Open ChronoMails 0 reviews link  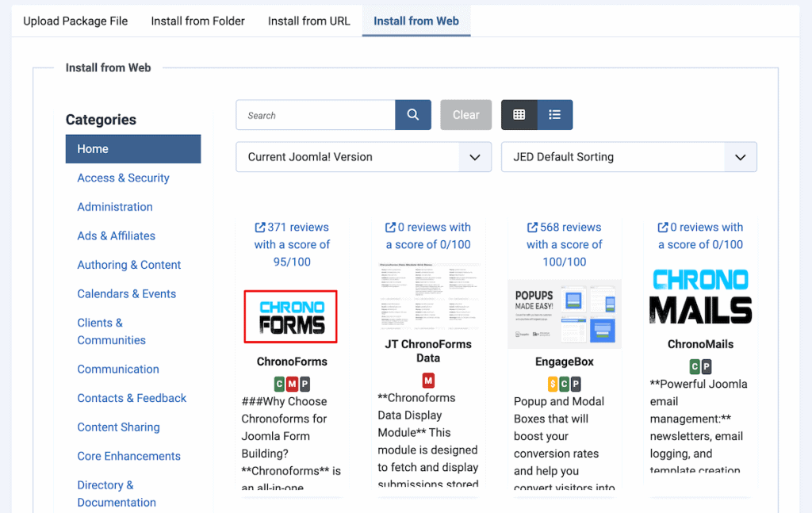(701, 235)
